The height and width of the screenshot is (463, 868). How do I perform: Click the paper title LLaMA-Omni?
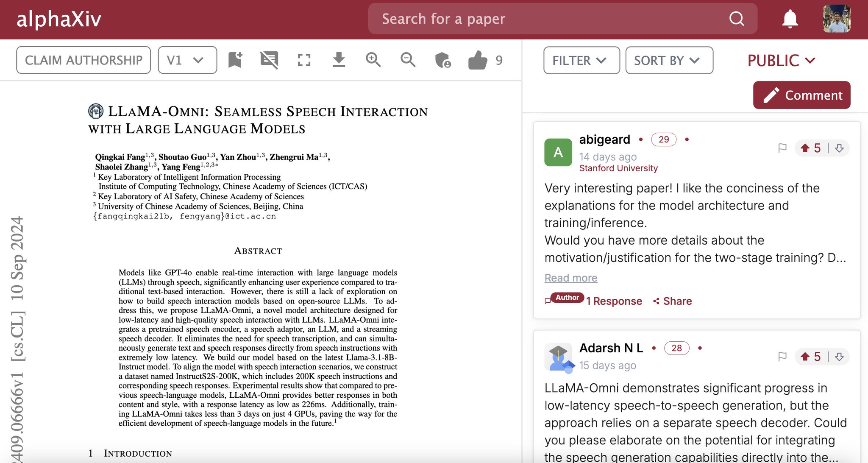[258, 120]
